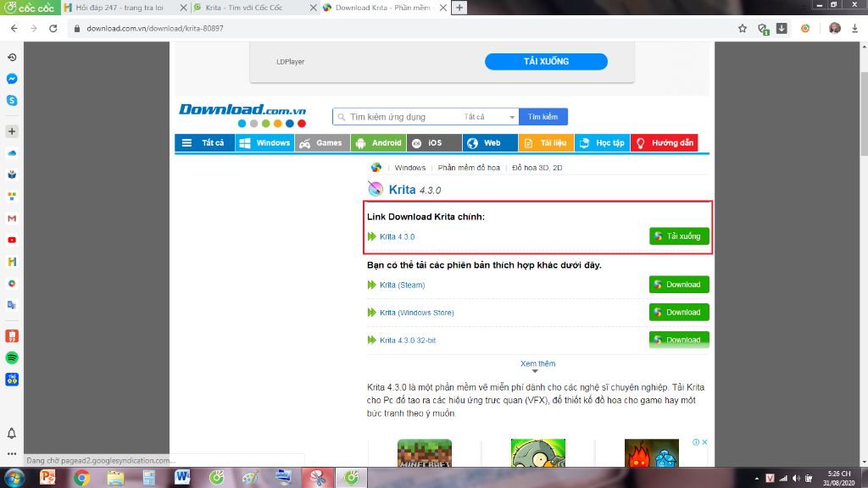The width and height of the screenshot is (868, 488).
Task: Click the Minecraft ad thumbnail
Action: (x=425, y=453)
